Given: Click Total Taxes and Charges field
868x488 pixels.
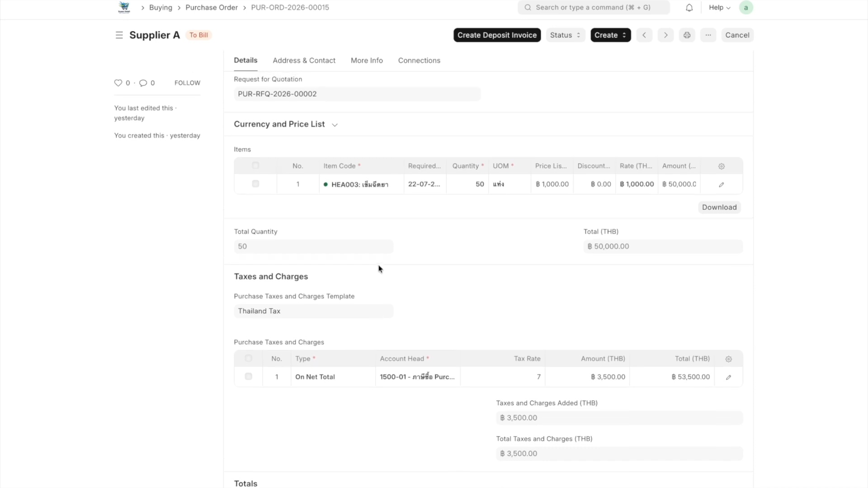Looking at the screenshot, I should tap(619, 454).
